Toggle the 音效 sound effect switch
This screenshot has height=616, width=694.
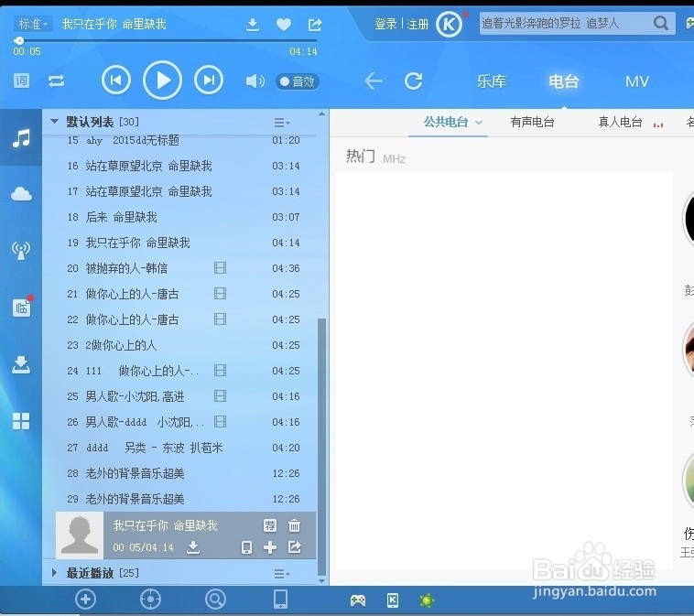297,81
